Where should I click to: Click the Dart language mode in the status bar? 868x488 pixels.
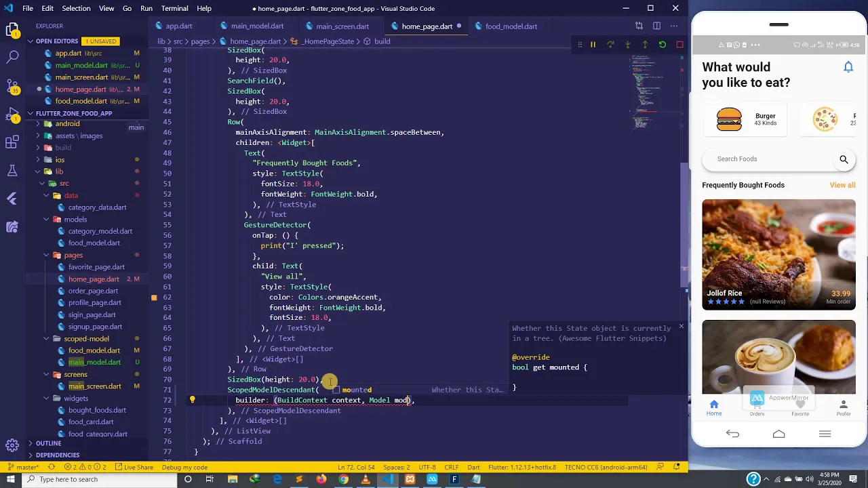[473, 467]
